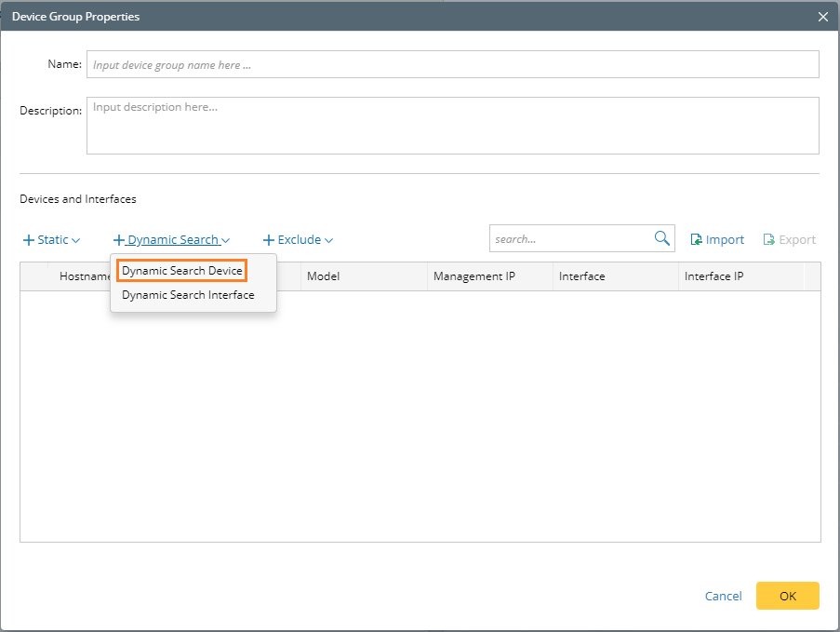Click the plus icon beside Dynamic Search
The height and width of the screenshot is (632, 840).
tap(118, 240)
